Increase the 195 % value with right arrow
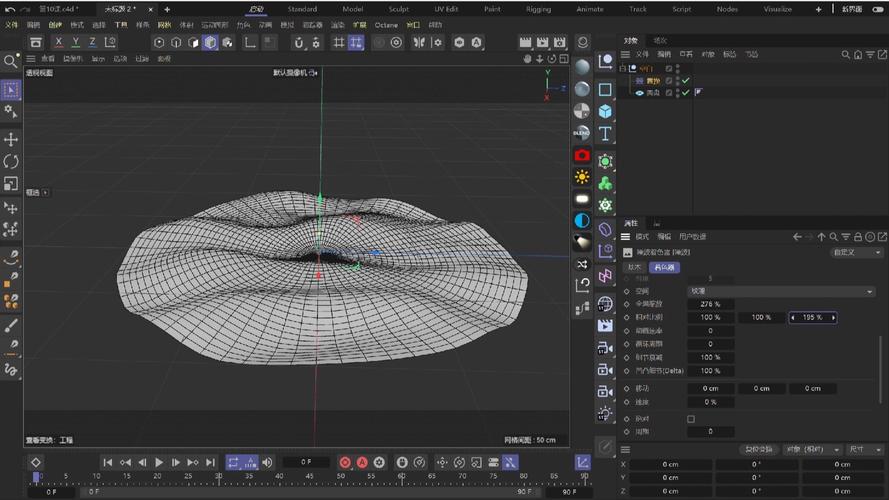 (x=833, y=318)
